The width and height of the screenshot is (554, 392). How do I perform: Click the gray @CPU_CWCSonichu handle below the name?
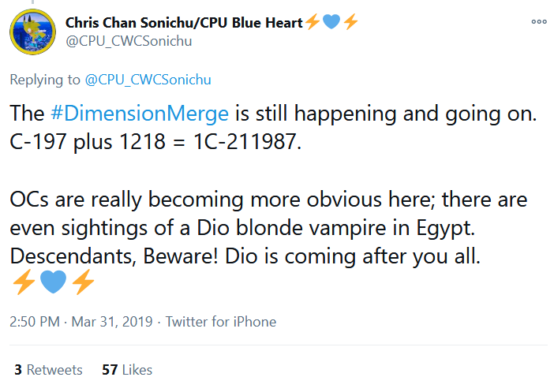pyautogui.click(x=129, y=41)
